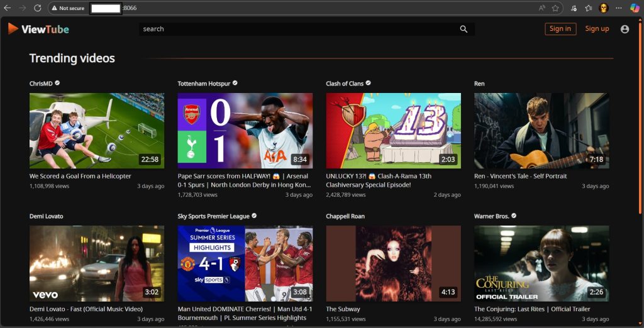The width and height of the screenshot is (644, 328).
Task: Click the browser address bar URL
Action: click(113, 8)
